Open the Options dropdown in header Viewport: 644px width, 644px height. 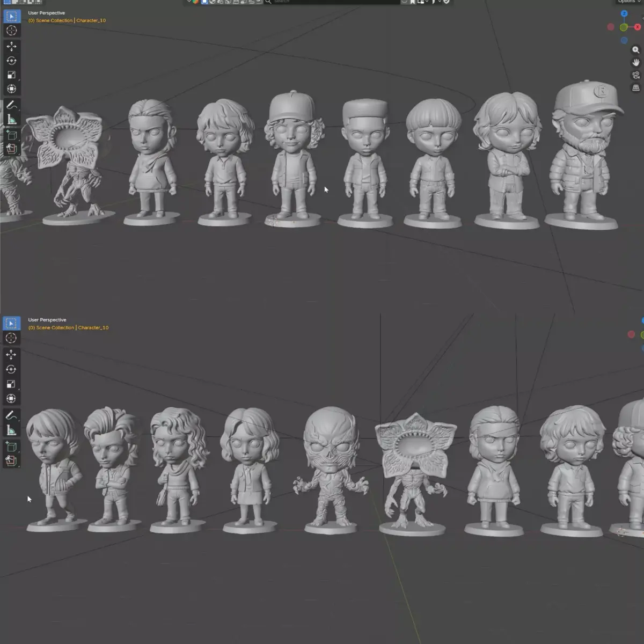(628, 2)
